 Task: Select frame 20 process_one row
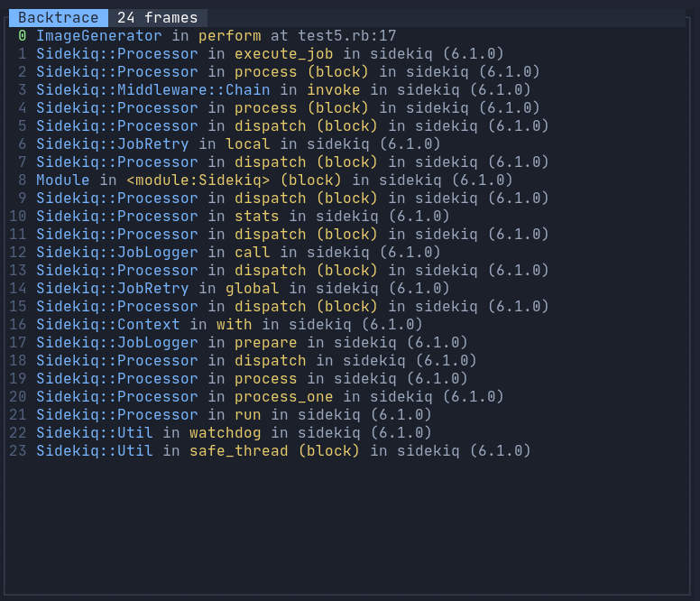point(347,396)
